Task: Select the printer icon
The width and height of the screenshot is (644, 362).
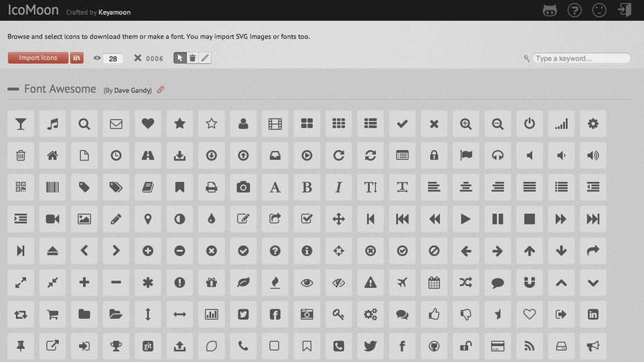Action: (211, 187)
